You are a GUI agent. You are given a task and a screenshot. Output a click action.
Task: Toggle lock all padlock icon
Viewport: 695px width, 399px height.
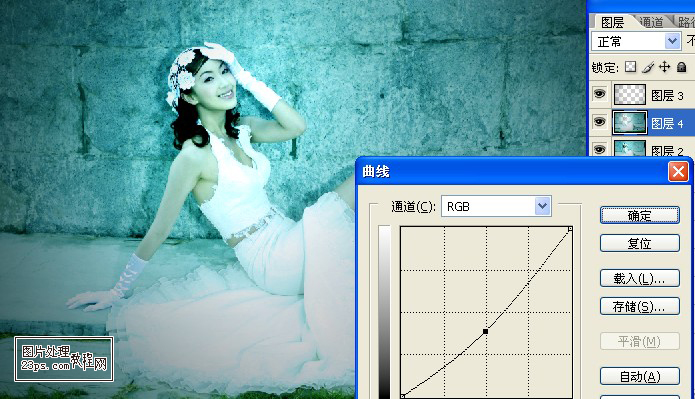pyautogui.click(x=682, y=67)
